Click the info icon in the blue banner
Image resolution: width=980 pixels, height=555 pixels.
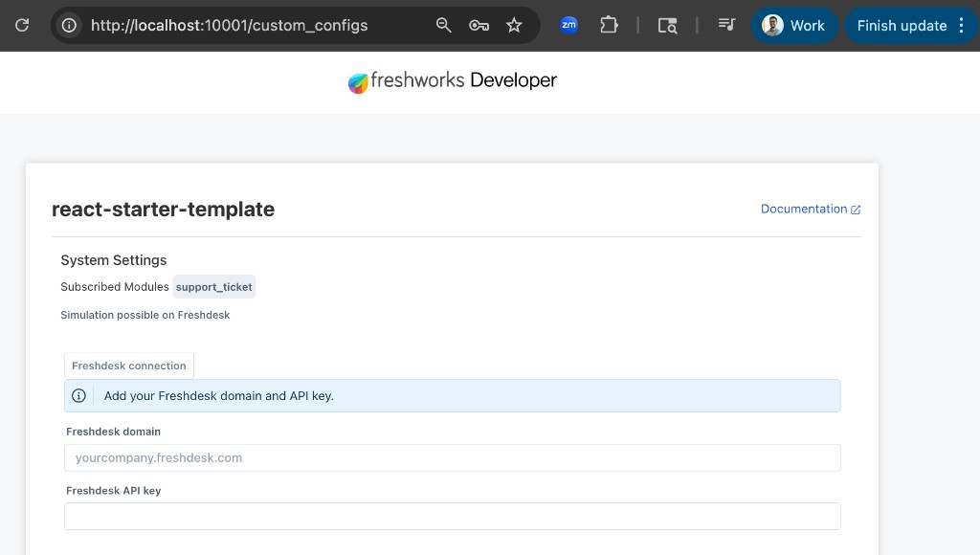click(x=78, y=395)
